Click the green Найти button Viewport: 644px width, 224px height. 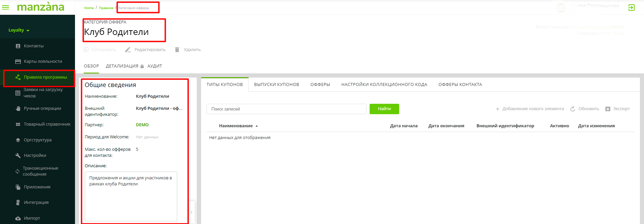tap(384, 109)
